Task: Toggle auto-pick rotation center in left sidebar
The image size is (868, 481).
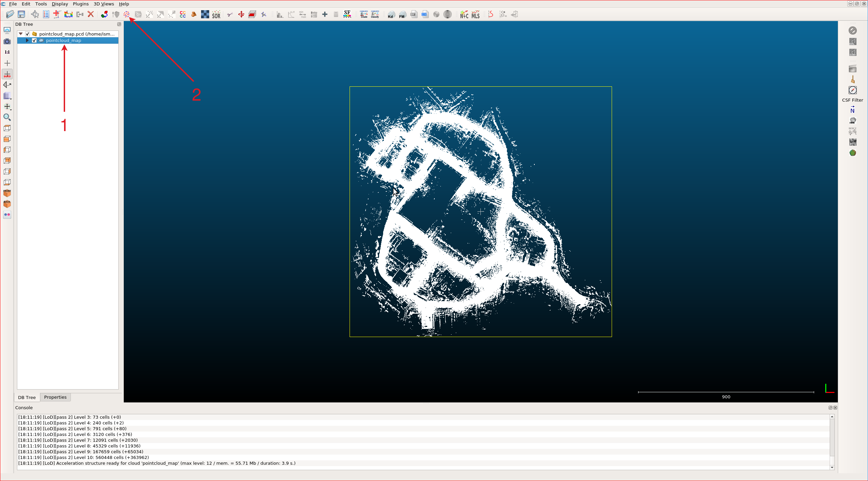Action: coord(7,74)
